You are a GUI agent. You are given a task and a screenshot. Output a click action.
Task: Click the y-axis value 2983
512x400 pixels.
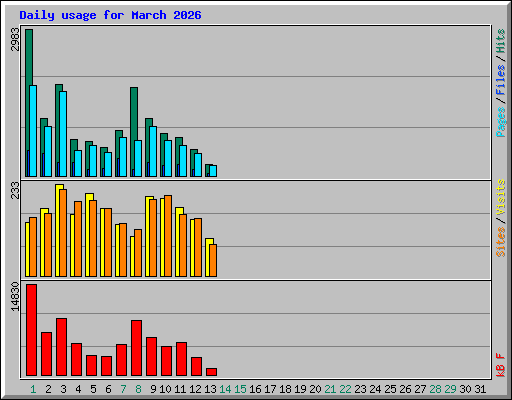[x=15, y=39]
